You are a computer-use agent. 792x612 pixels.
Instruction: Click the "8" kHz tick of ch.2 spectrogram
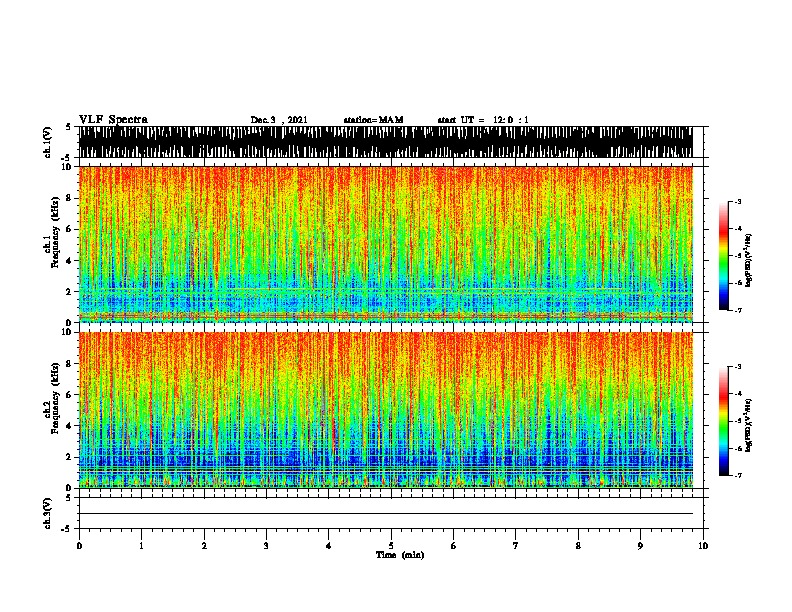(x=71, y=363)
